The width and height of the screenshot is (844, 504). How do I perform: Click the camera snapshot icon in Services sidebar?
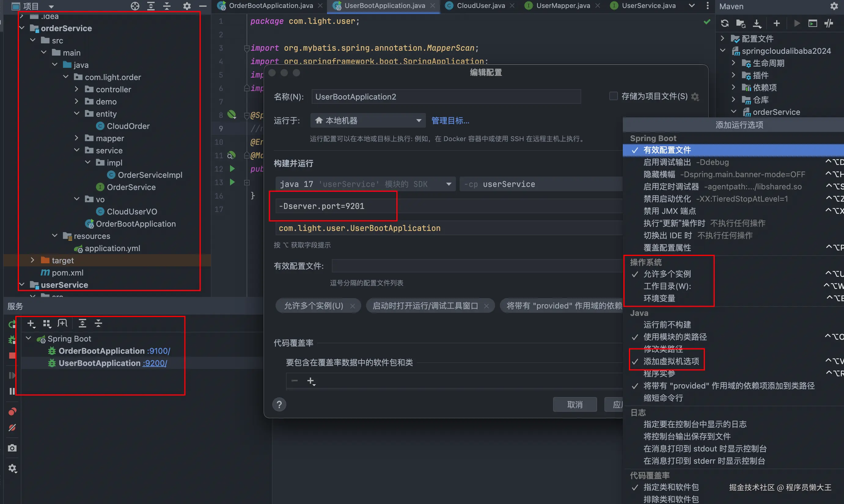[12, 448]
